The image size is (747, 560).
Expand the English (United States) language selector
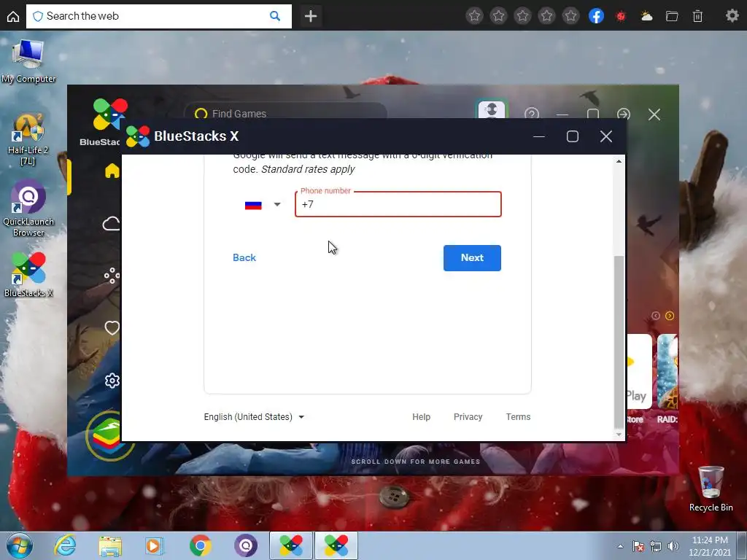(254, 416)
